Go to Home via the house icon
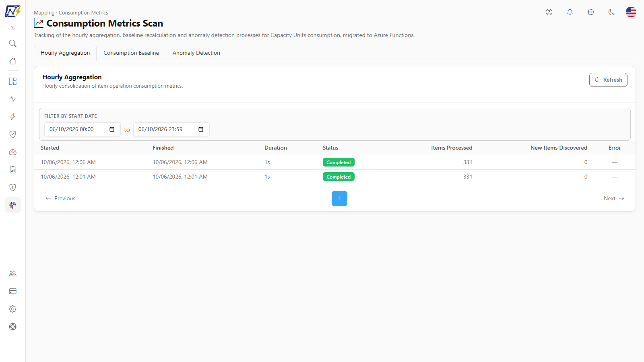The width and height of the screenshot is (644, 362). tap(13, 61)
